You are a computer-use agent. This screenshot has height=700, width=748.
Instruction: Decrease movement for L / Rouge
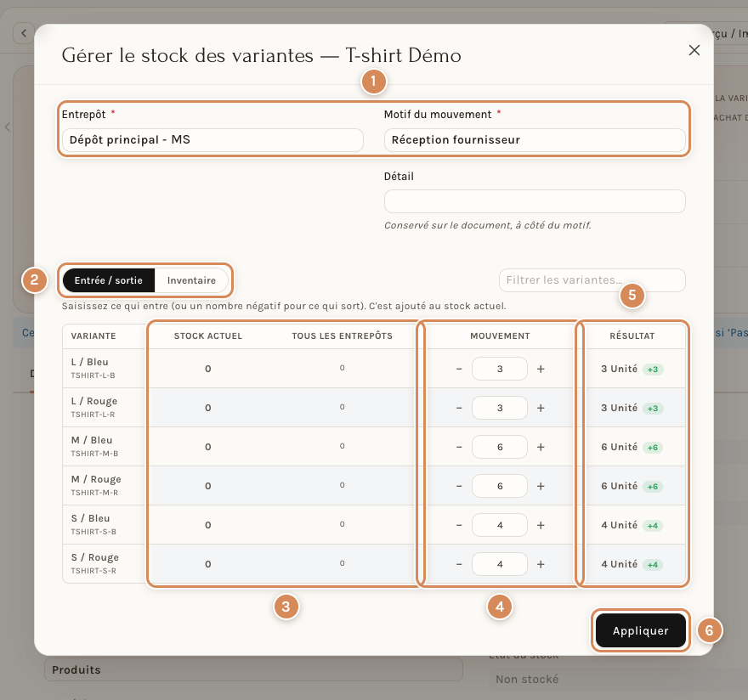[459, 408]
